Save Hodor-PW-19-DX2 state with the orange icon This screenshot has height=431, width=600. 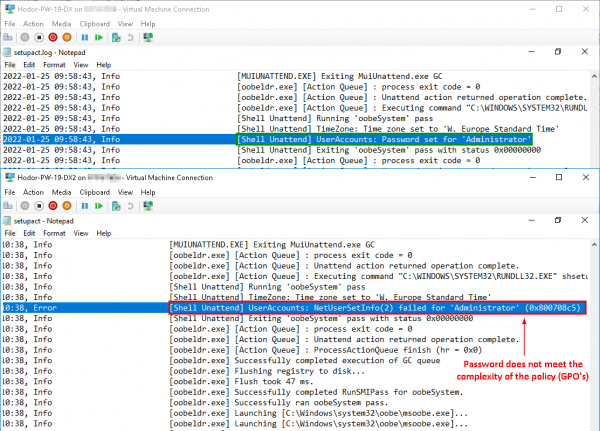point(67,206)
